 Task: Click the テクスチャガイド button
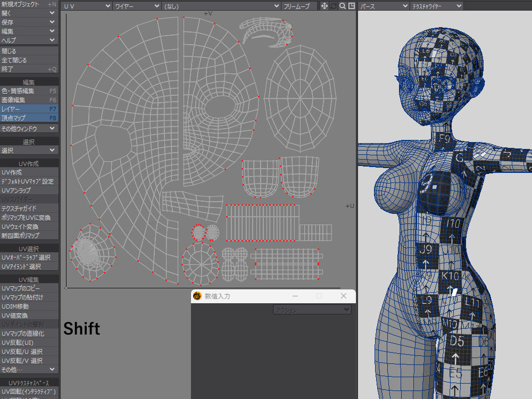coord(29,209)
